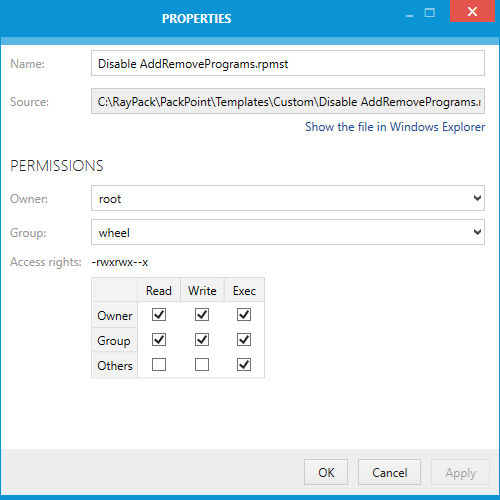Click the Others row header in permissions table
Image resolution: width=500 pixels, height=500 pixels.
click(115, 365)
